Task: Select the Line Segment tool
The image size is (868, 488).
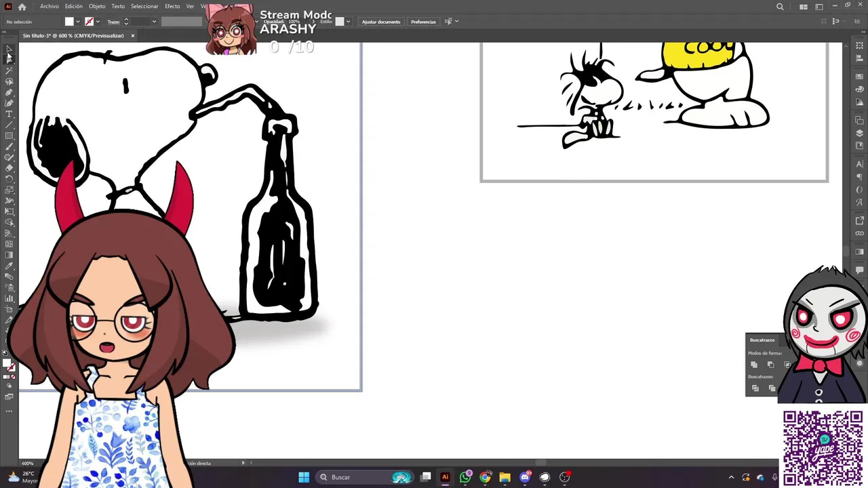Action: tap(9, 125)
